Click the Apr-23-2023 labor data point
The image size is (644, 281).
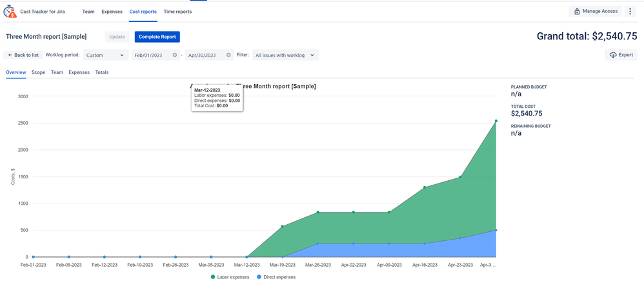coord(460,177)
